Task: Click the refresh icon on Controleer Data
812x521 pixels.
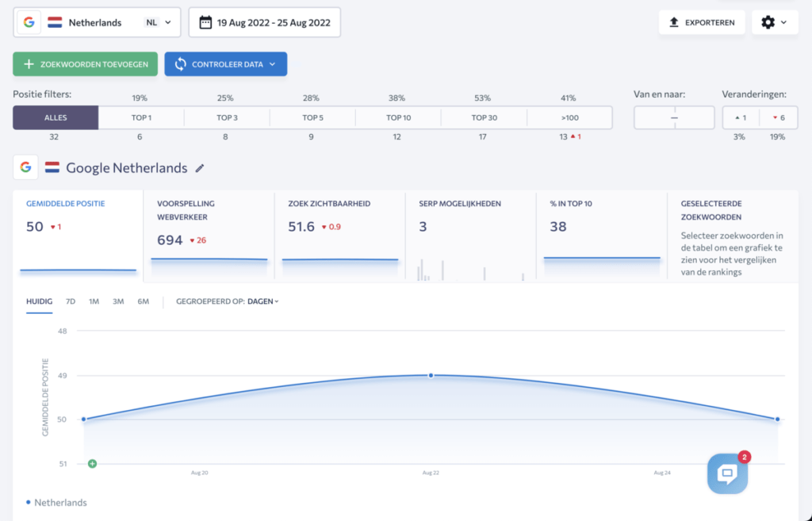Action: tap(181, 64)
